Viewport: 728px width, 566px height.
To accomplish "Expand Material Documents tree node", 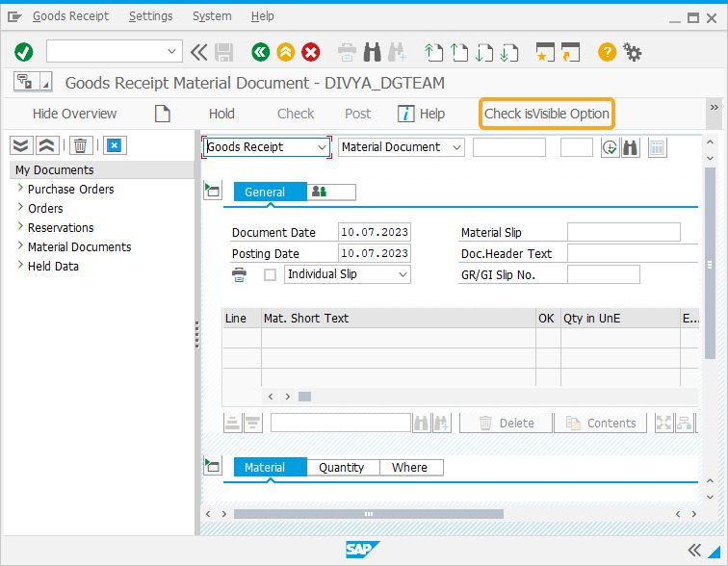I will 20,245.
